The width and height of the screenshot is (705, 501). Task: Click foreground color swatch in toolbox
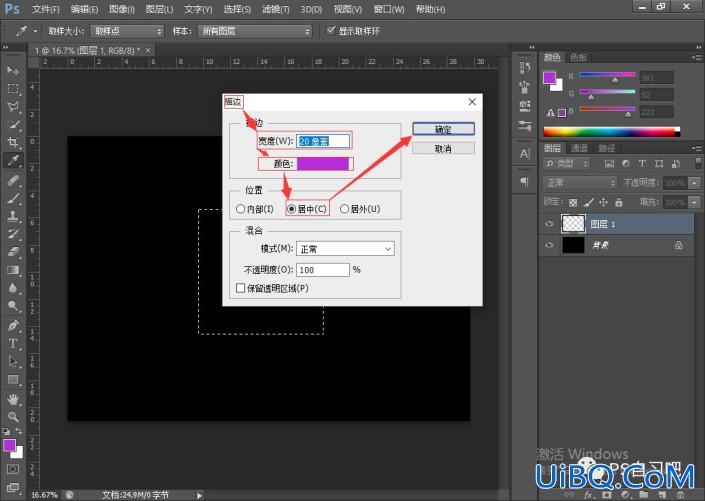point(9,445)
